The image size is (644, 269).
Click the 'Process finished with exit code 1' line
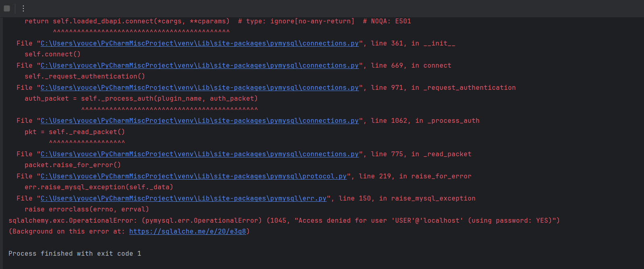pos(75,254)
